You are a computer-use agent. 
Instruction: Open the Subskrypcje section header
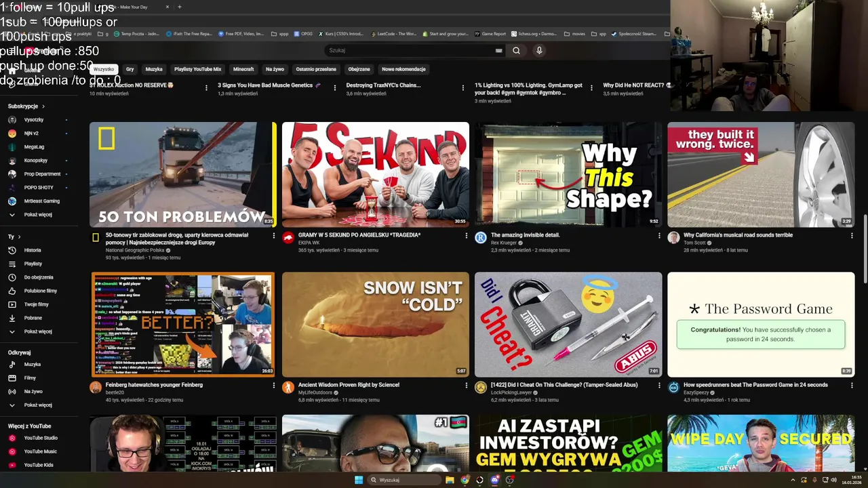(x=26, y=106)
